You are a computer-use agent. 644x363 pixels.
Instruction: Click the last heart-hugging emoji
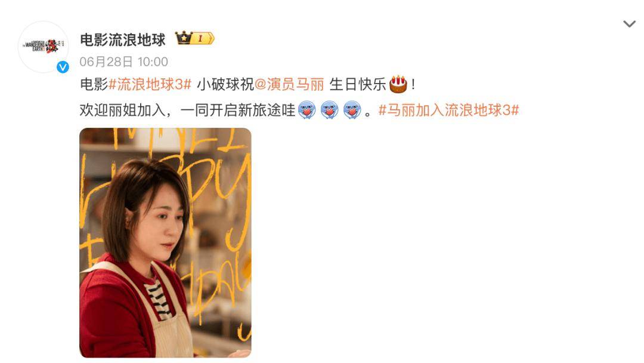352,110
